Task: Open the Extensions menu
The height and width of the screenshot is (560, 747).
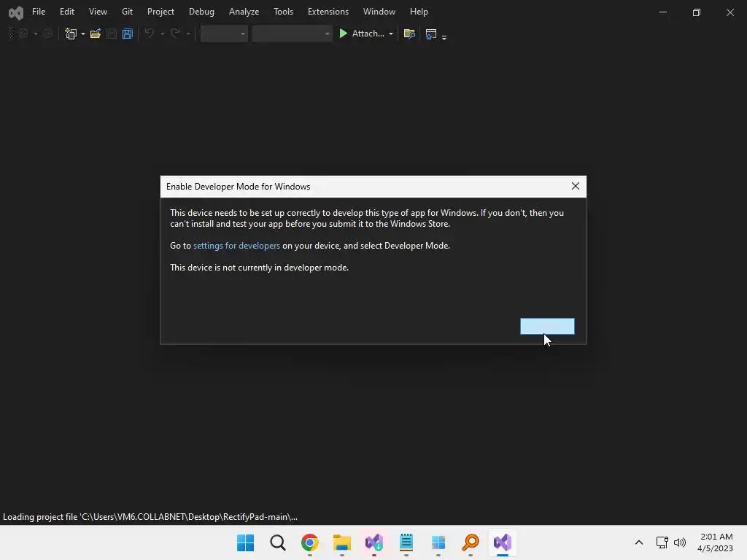Action: click(328, 12)
